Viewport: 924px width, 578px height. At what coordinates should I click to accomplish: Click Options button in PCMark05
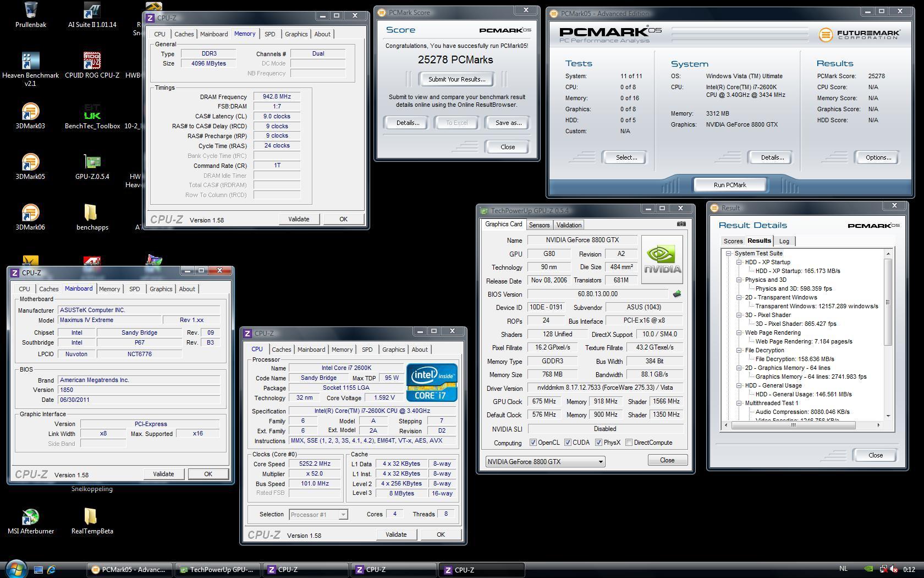[878, 157]
